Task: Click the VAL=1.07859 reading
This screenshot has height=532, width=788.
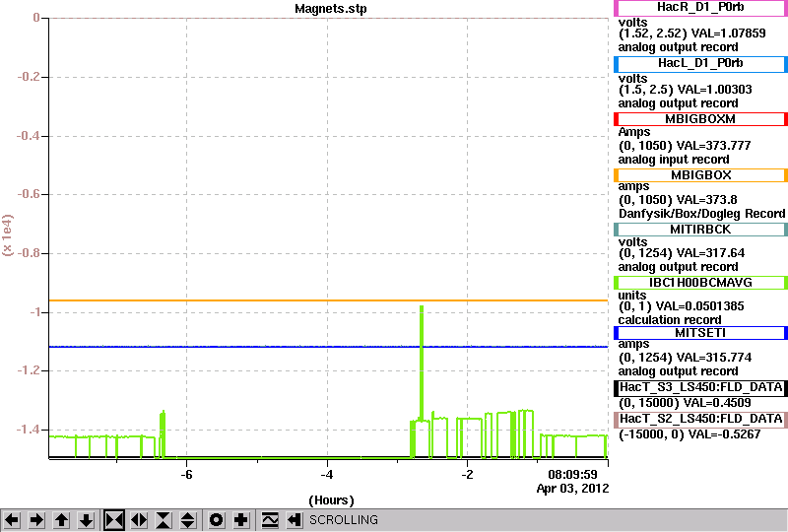Action: pyautogui.click(x=729, y=33)
